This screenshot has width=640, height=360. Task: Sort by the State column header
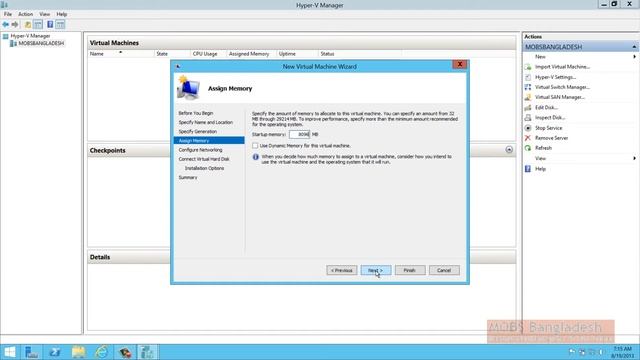click(172, 54)
